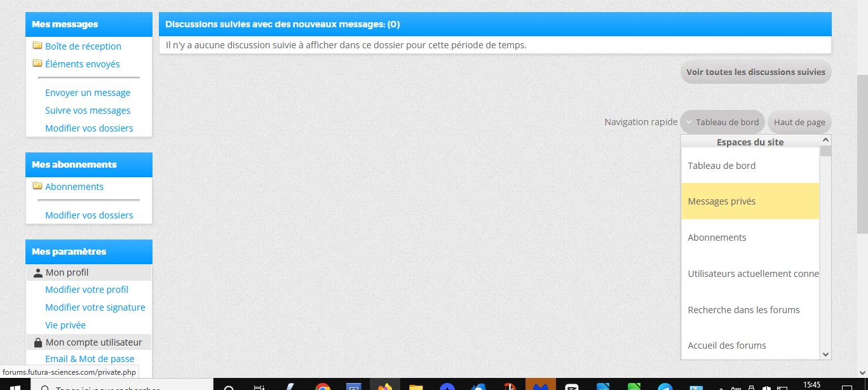Click the Boîte de réception folder icon
868x390 pixels.
point(37,45)
